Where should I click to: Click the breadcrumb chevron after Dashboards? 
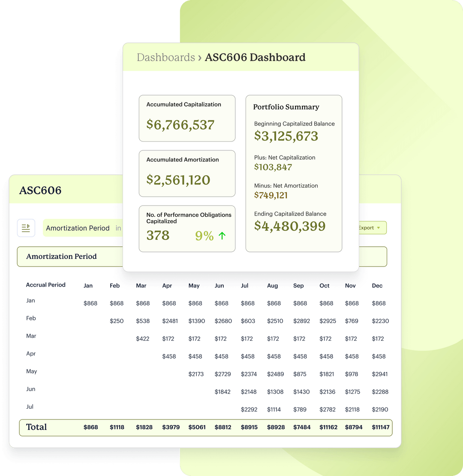tap(200, 57)
